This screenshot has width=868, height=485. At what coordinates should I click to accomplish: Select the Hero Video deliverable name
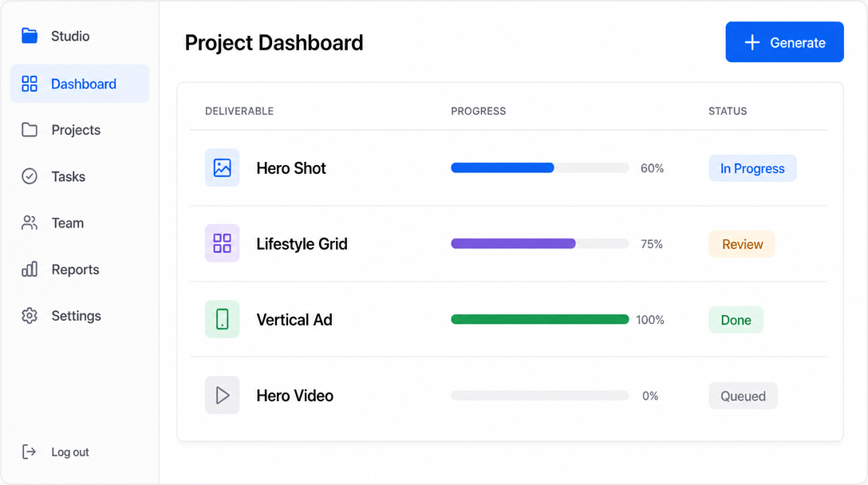[x=294, y=396]
